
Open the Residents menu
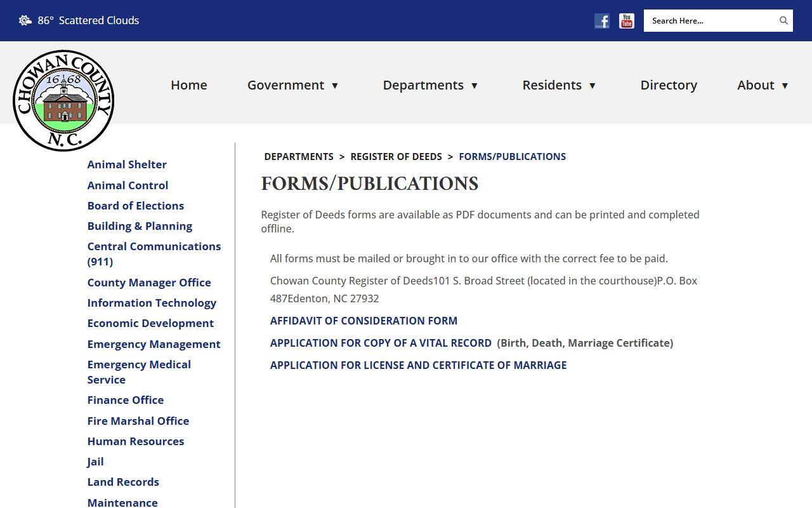coord(552,85)
